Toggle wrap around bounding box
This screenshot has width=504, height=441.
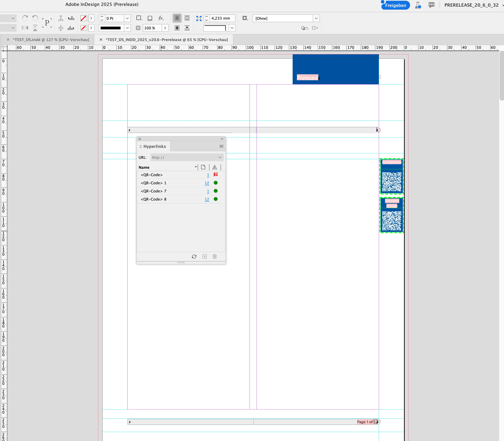187,18
